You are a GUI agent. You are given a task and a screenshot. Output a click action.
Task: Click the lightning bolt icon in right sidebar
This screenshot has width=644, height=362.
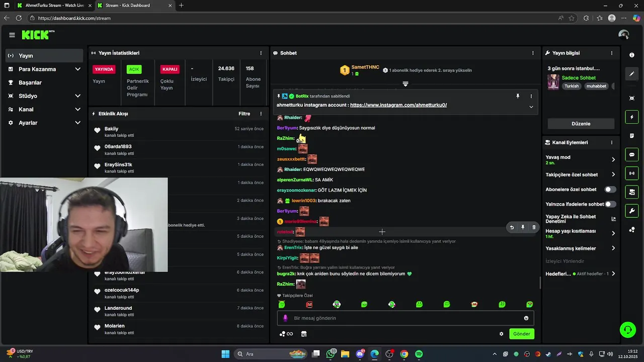(632, 117)
